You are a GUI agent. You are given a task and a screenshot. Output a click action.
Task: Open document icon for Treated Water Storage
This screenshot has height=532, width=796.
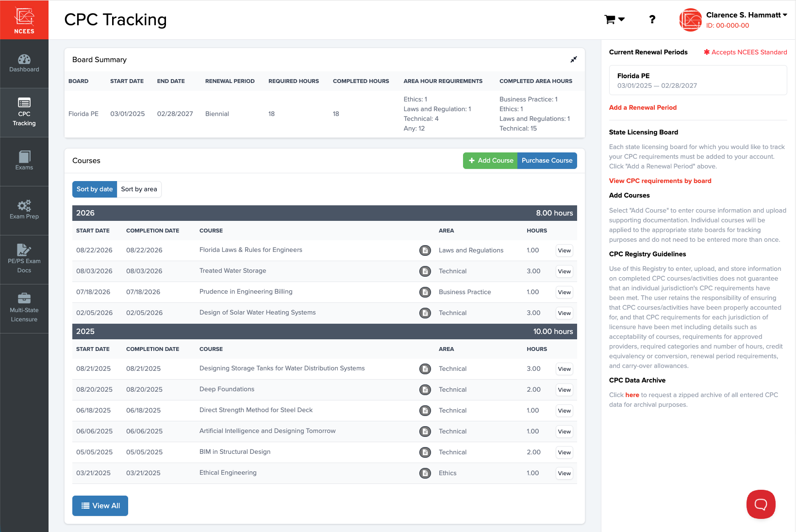click(425, 271)
